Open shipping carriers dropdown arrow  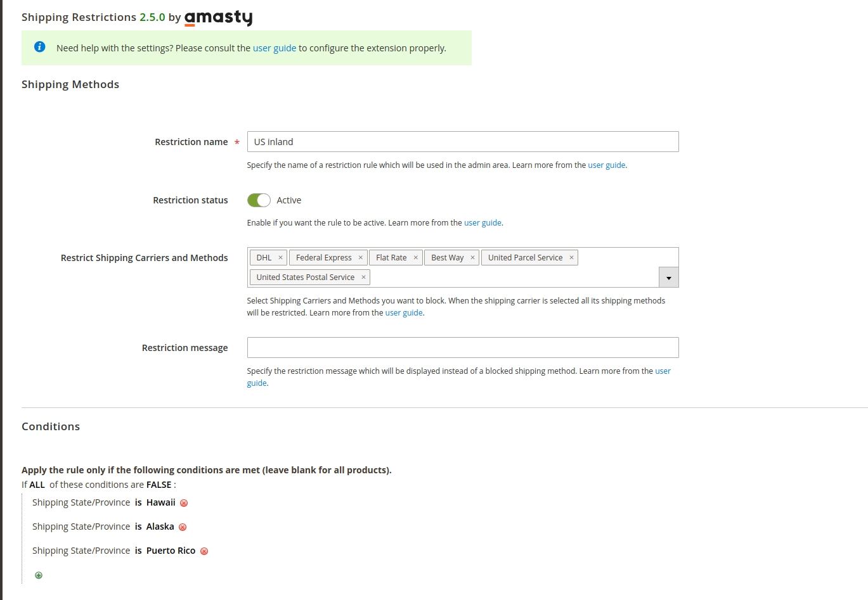[668, 278]
